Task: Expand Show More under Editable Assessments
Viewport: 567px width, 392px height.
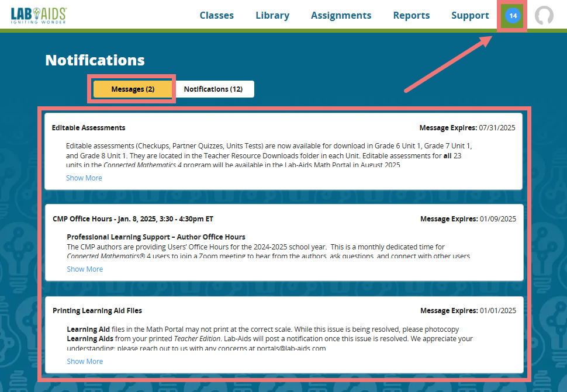Action: coord(84,178)
